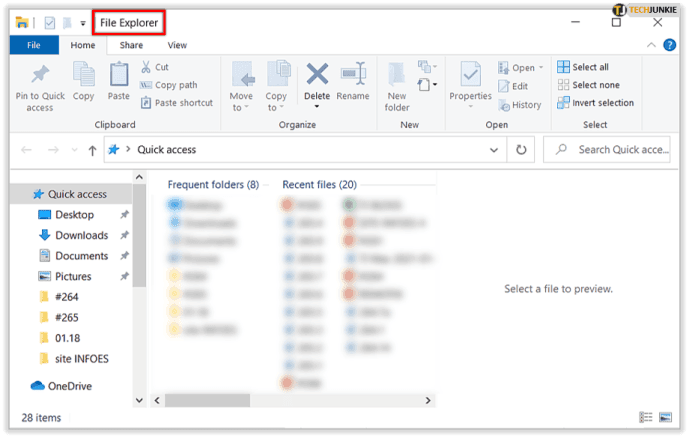The image size is (689, 438).
Task: Choose Copy path command
Action: (x=169, y=85)
